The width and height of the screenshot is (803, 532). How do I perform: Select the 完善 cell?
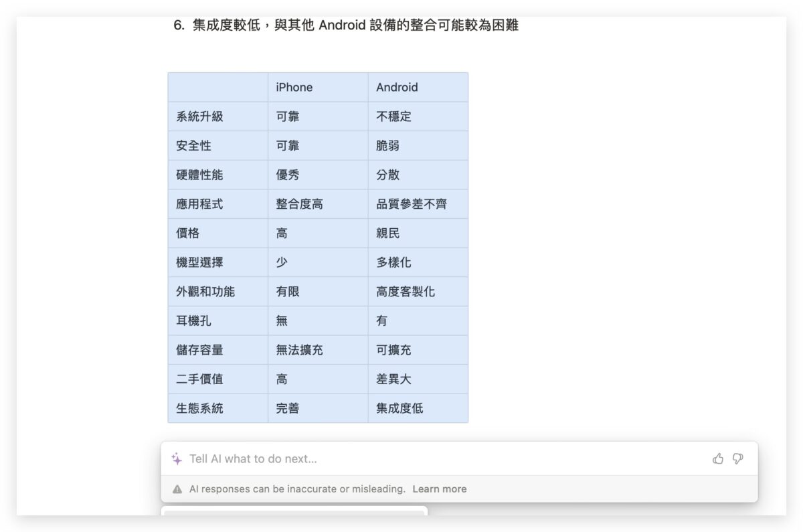318,408
